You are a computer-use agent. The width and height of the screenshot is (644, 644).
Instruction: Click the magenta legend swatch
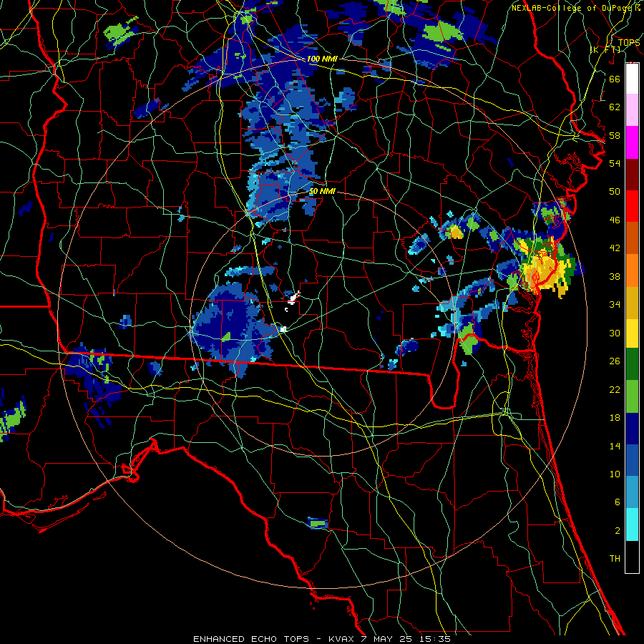(x=632, y=142)
